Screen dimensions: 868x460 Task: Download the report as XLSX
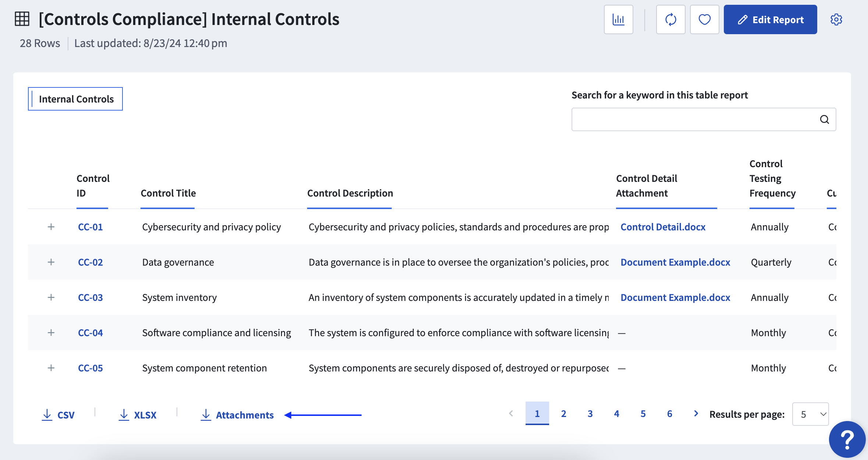(138, 415)
